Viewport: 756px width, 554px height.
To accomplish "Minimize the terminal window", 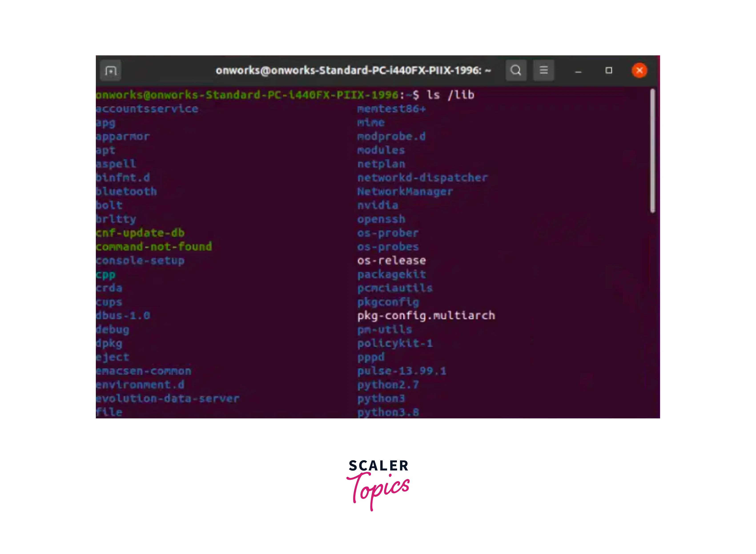I will (578, 71).
